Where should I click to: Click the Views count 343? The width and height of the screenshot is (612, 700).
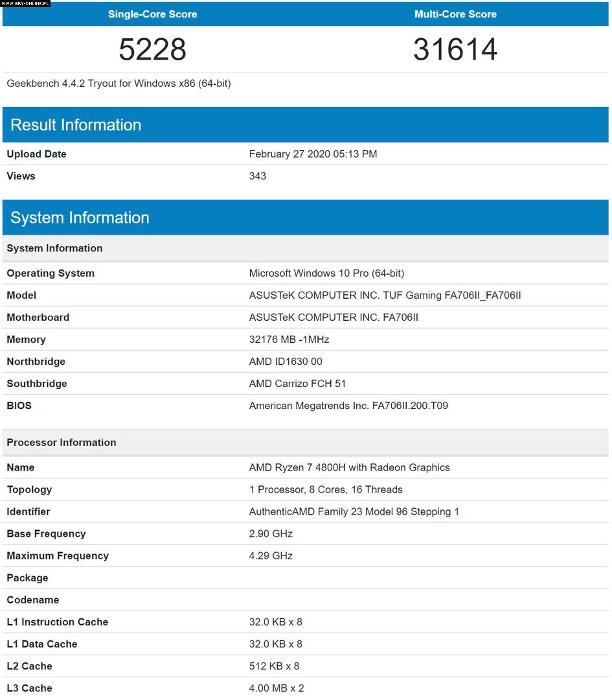(257, 176)
